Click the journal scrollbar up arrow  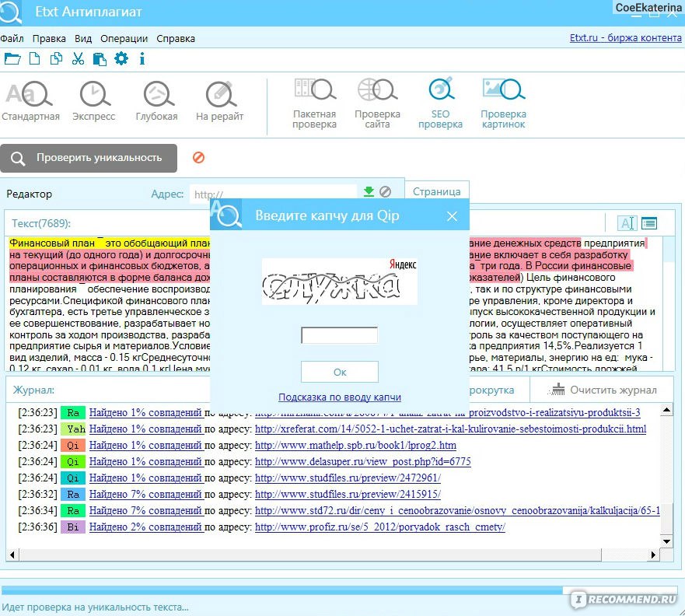pyautogui.click(x=666, y=410)
